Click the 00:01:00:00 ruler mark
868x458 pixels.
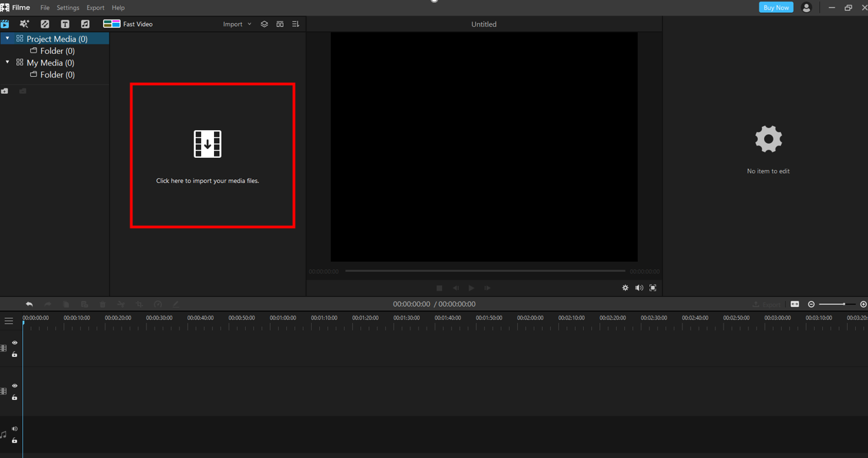(283, 318)
